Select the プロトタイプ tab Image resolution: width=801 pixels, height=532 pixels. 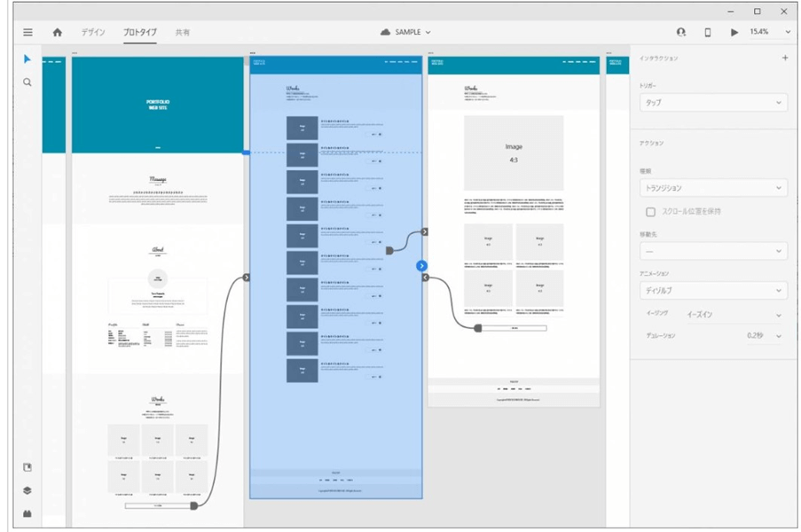pyautogui.click(x=140, y=32)
